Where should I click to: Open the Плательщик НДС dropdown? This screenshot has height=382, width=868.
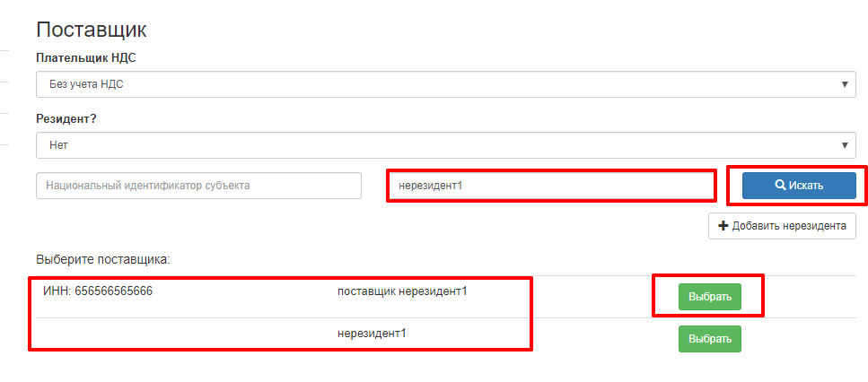click(x=445, y=84)
